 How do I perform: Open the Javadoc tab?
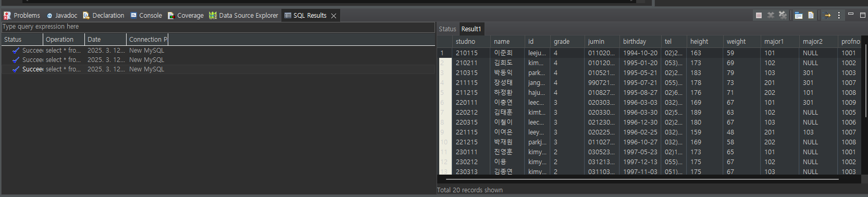[x=62, y=16]
